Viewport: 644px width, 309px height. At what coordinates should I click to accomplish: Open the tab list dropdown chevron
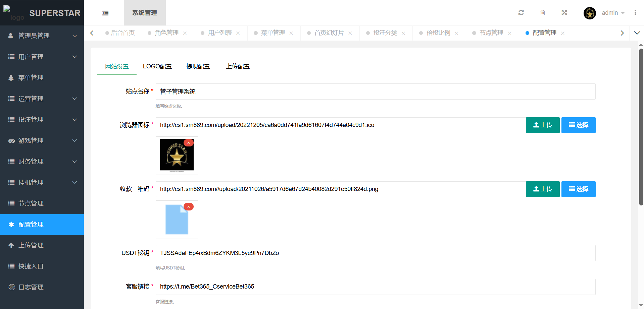click(637, 33)
